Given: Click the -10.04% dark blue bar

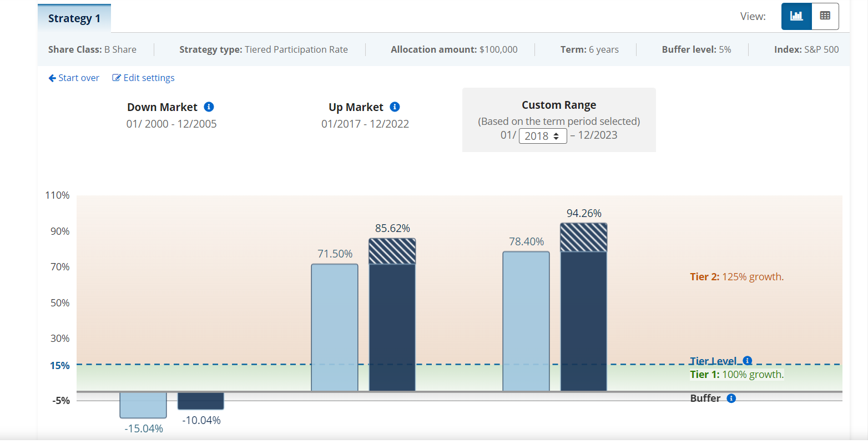Looking at the screenshot, I should pyautogui.click(x=201, y=401).
